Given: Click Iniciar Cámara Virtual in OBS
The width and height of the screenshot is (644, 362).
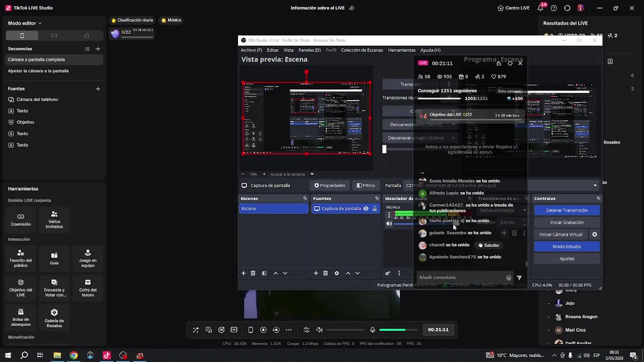Looking at the screenshot, I should [x=560, y=234].
